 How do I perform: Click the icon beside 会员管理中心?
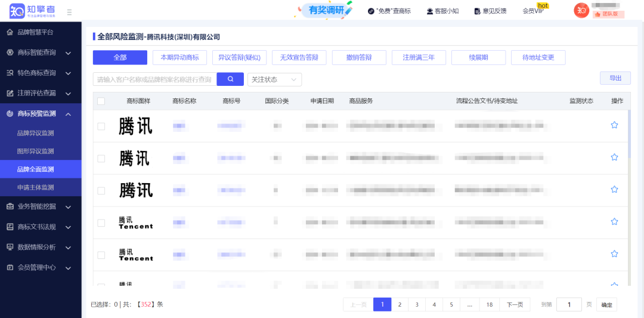click(10, 267)
